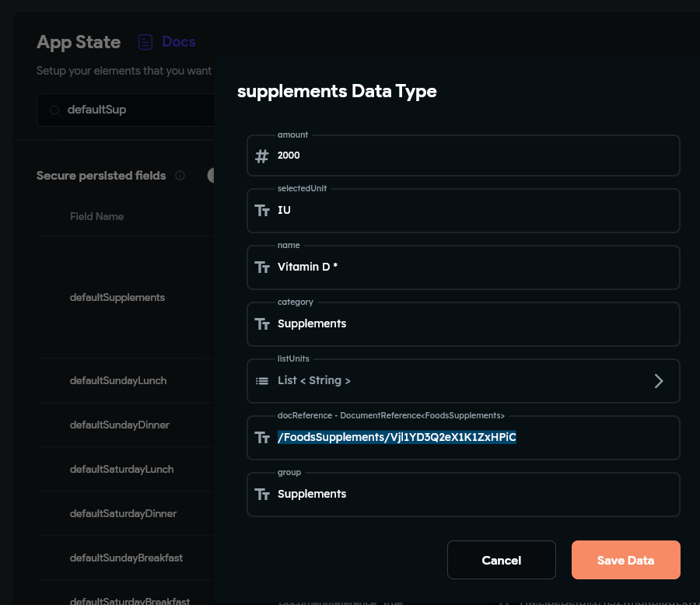700x605 pixels.
Task: Click inside the defaultSup search input
Action: [x=124, y=110]
